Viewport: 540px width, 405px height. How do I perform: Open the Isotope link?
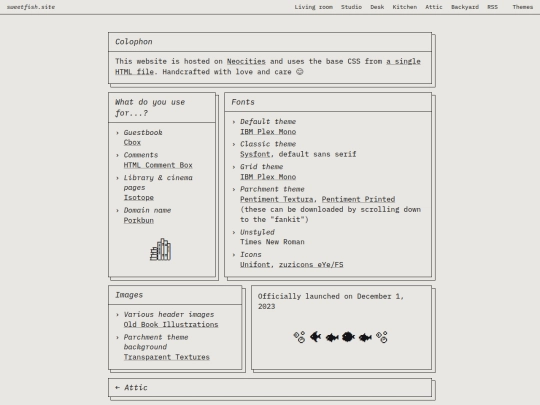pos(139,198)
